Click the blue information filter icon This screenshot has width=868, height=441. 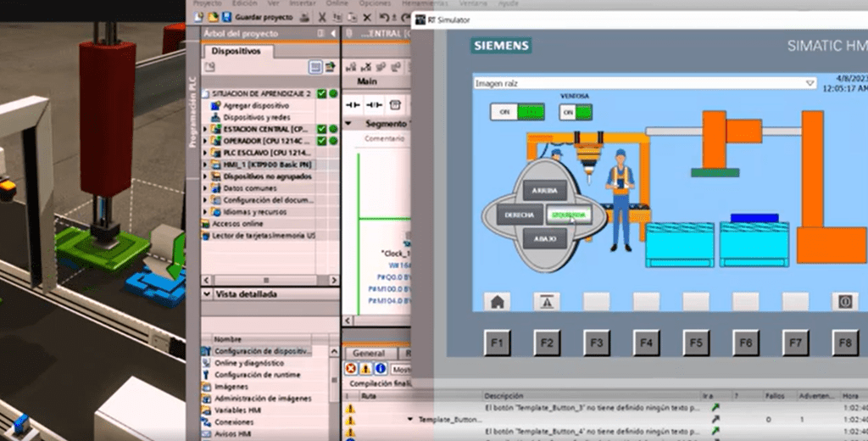pyautogui.click(x=381, y=369)
